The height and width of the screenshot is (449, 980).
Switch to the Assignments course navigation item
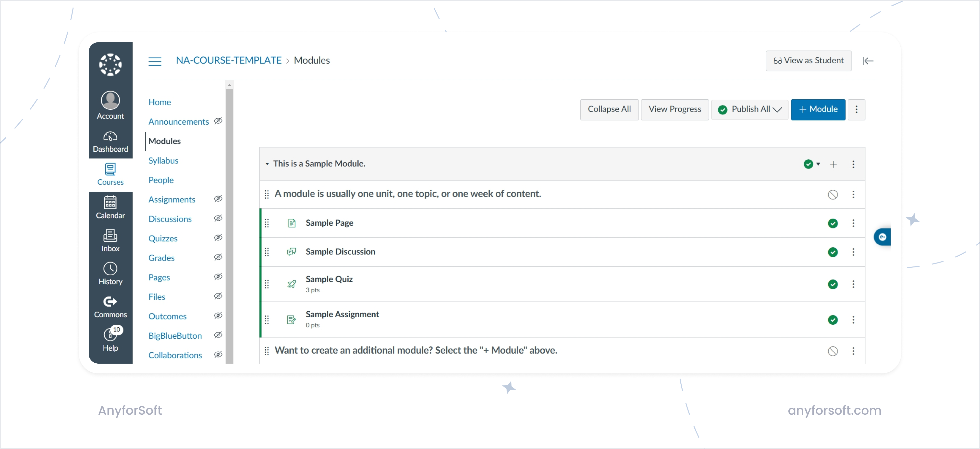click(172, 199)
